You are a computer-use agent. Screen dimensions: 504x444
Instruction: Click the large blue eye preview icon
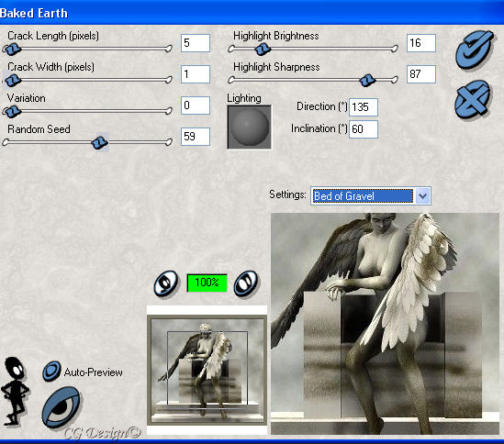pyautogui.click(x=62, y=407)
